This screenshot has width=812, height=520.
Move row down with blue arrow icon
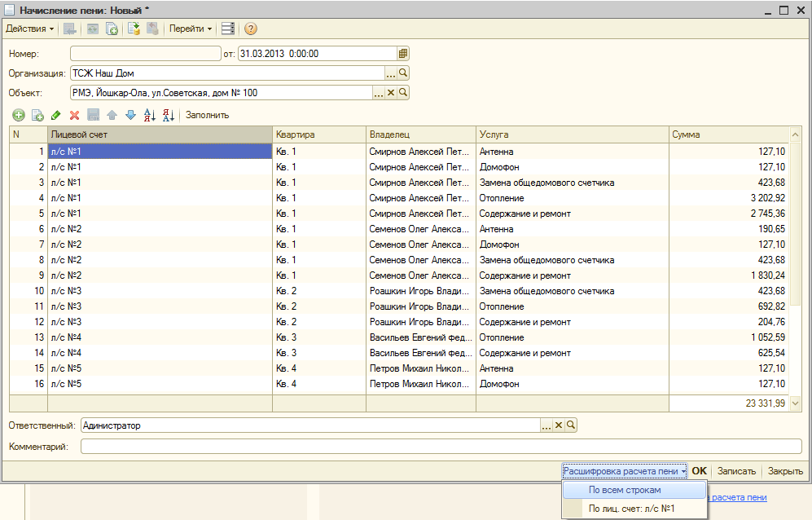pos(130,115)
